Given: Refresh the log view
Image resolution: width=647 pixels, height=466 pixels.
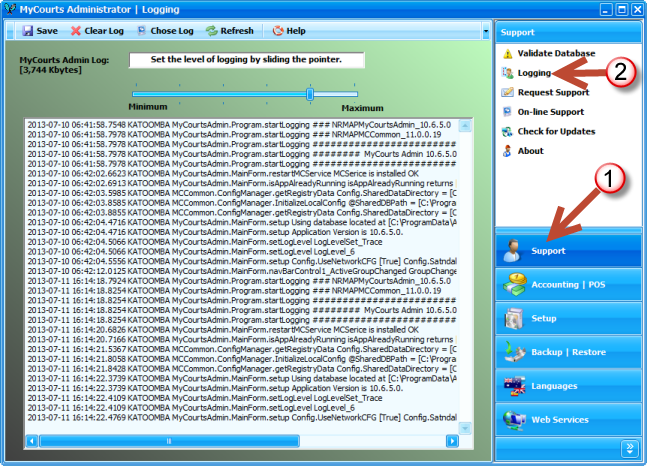Looking at the screenshot, I should coord(229,31).
